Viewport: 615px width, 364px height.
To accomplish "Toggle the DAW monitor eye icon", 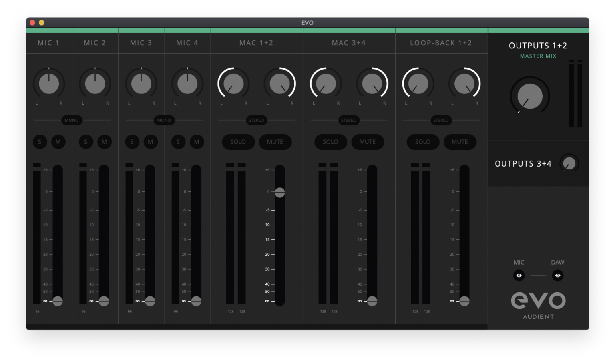I will (557, 276).
